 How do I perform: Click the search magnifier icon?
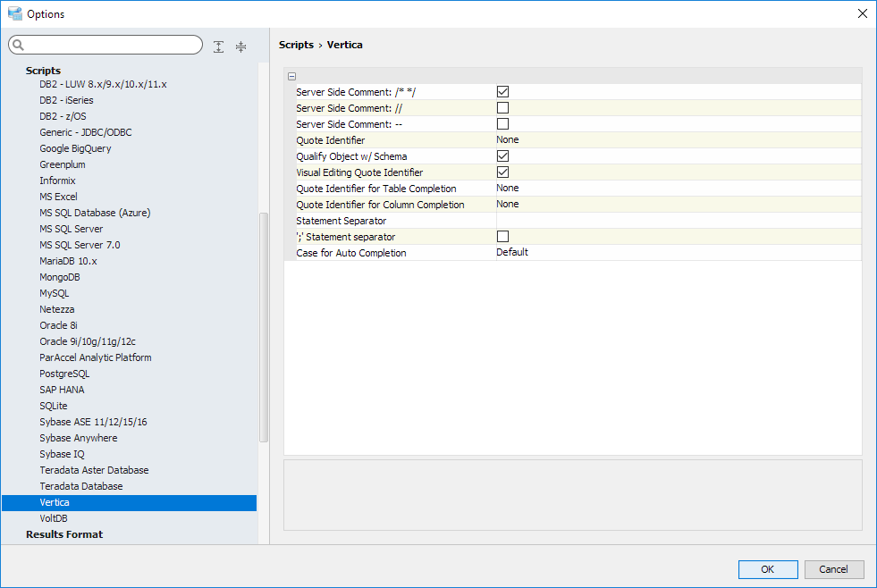(x=19, y=45)
